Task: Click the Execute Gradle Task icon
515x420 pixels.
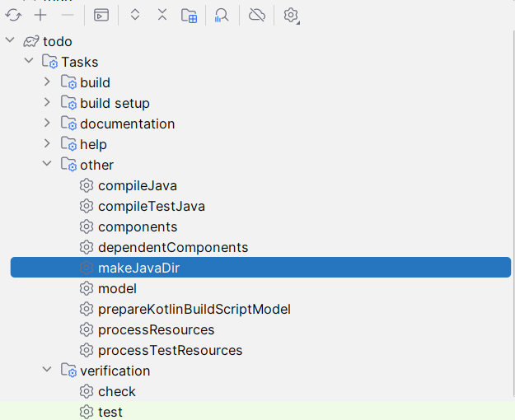Action: point(101,15)
